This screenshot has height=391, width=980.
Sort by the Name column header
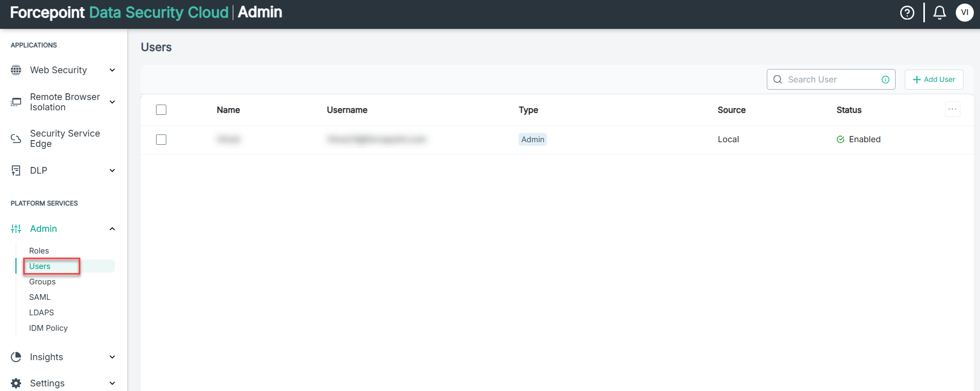[x=228, y=110]
